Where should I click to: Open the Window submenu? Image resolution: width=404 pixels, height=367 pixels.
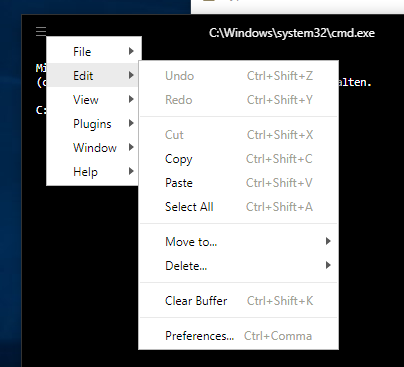point(92,147)
